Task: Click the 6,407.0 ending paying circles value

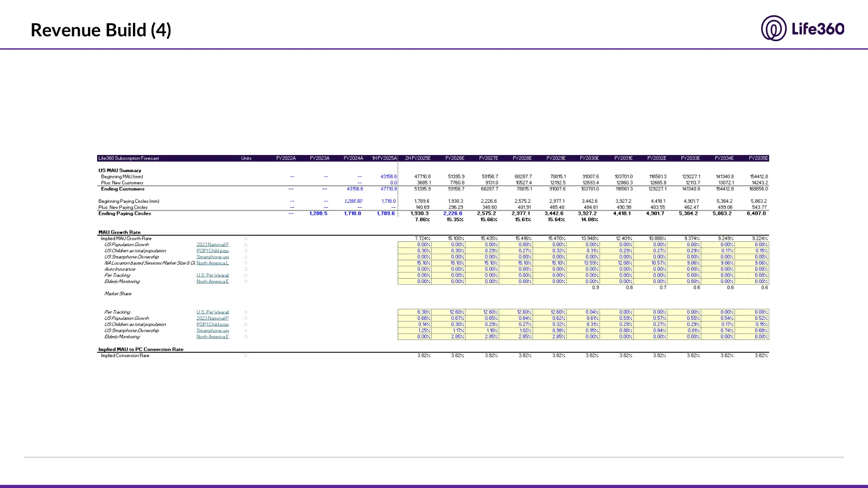Action: [x=756, y=214]
